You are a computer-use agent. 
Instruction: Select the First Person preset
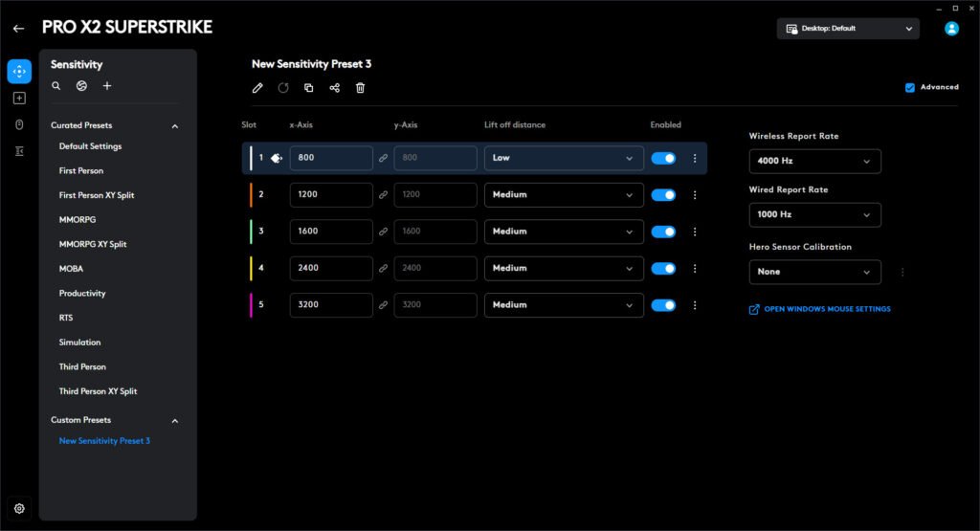(x=81, y=171)
